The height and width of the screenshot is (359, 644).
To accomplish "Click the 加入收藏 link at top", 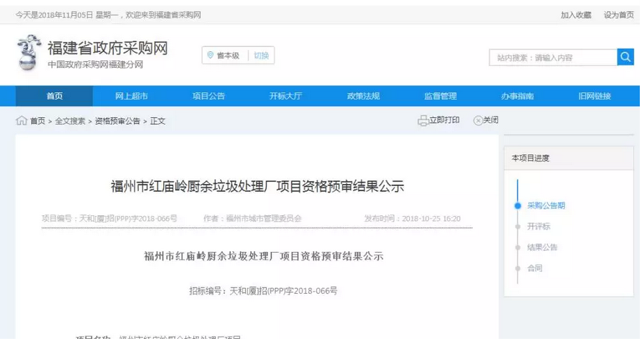I will [576, 15].
